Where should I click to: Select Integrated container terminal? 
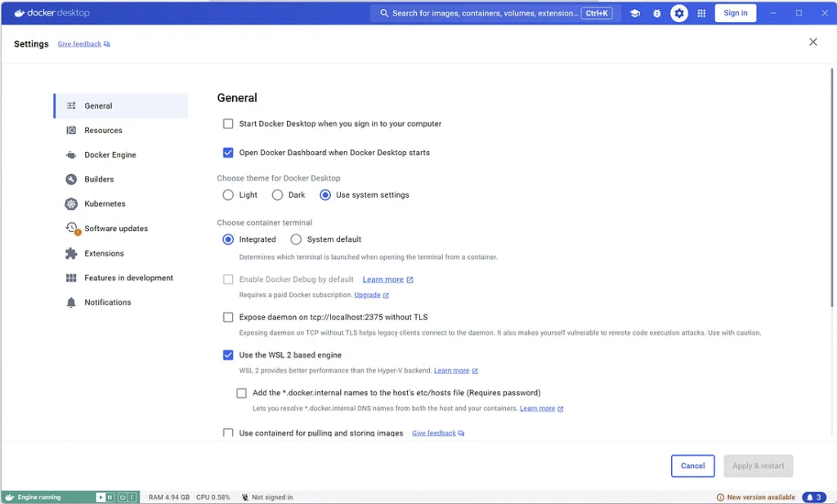click(x=228, y=239)
